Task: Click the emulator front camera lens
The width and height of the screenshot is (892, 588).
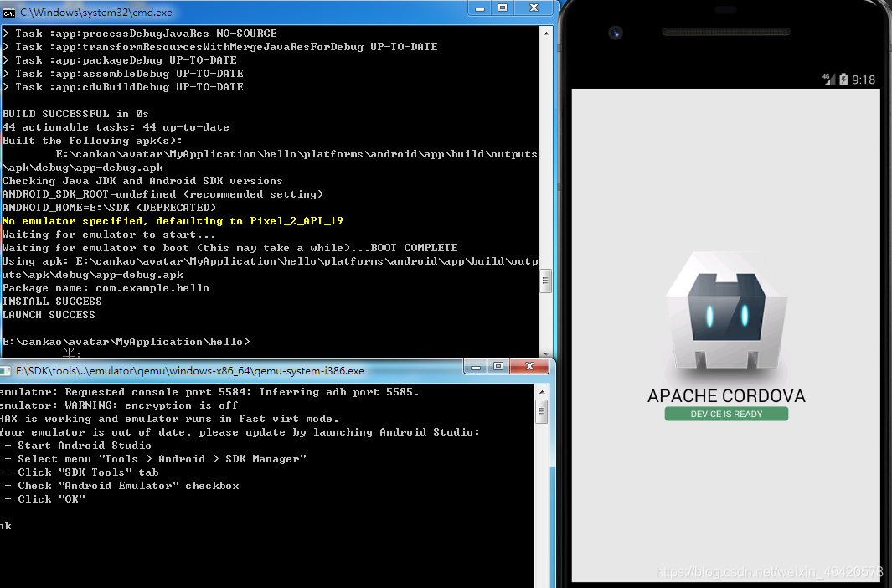Action: click(x=616, y=32)
